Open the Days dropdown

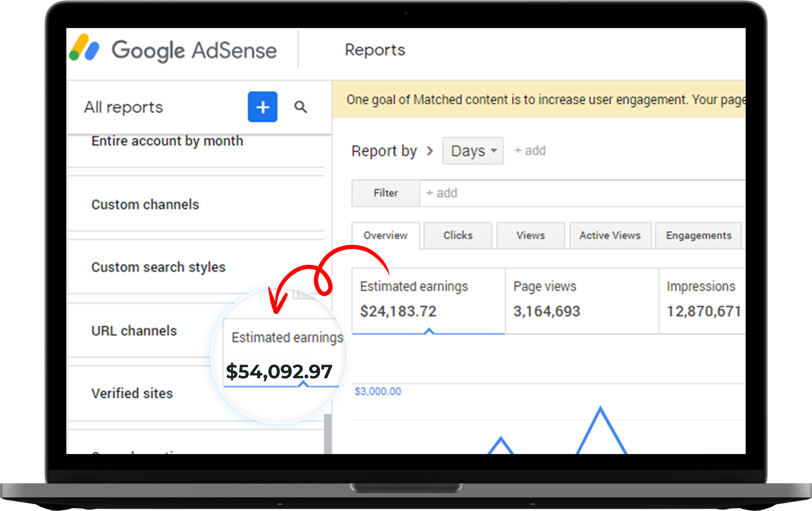pyautogui.click(x=473, y=151)
